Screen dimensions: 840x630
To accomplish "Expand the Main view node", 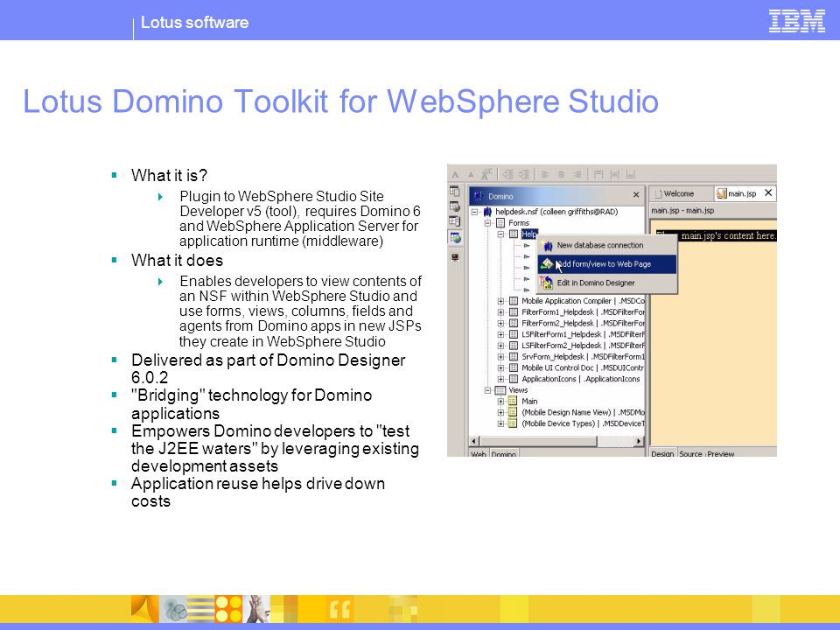I will point(500,402).
